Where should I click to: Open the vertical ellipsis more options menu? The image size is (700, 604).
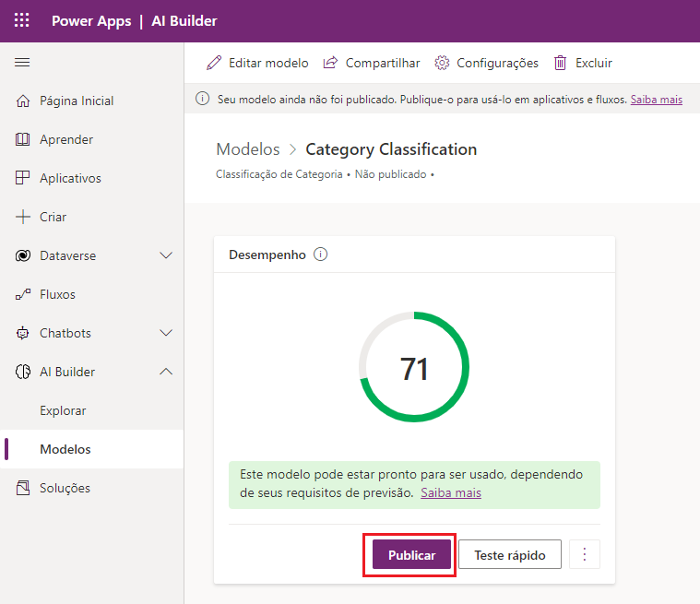(585, 554)
